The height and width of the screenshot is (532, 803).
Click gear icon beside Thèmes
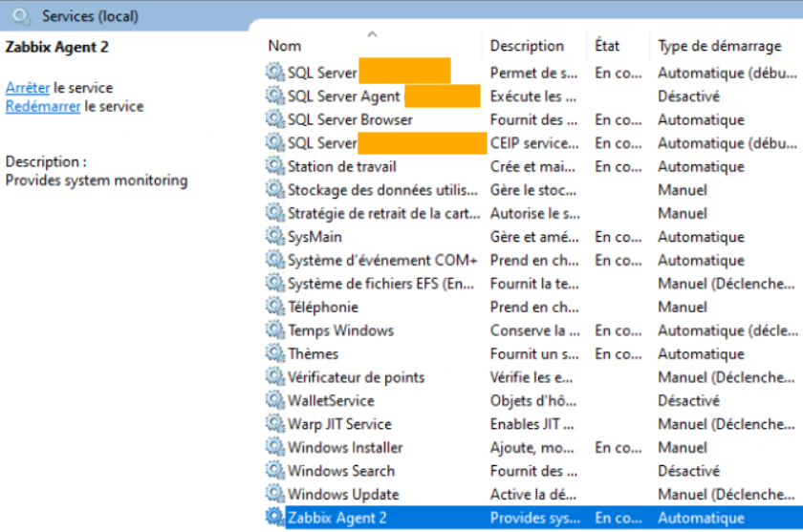point(275,353)
